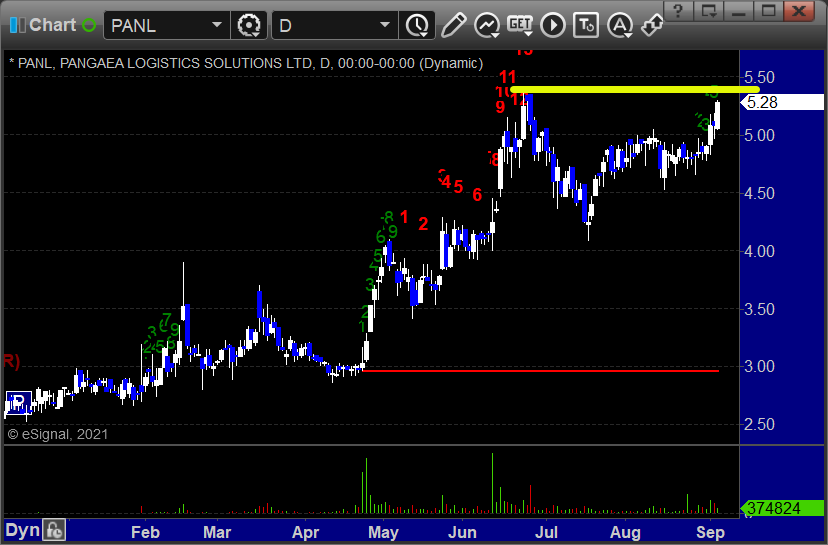Maximize the chart window
This screenshot has height=545, width=828.
point(768,10)
